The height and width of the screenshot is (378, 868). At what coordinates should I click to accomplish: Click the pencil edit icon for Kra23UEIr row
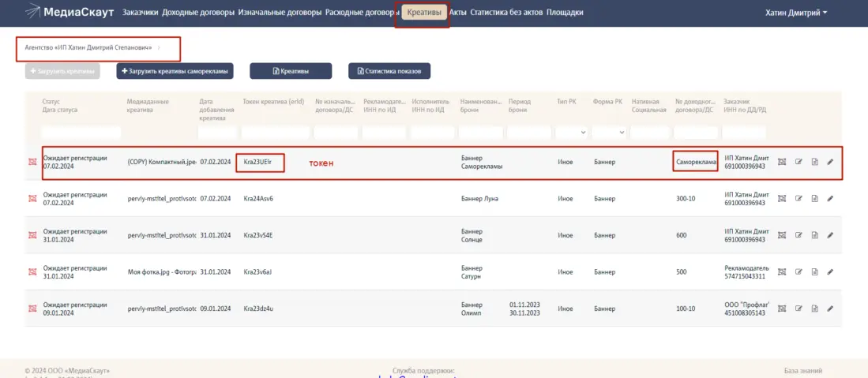tap(830, 162)
